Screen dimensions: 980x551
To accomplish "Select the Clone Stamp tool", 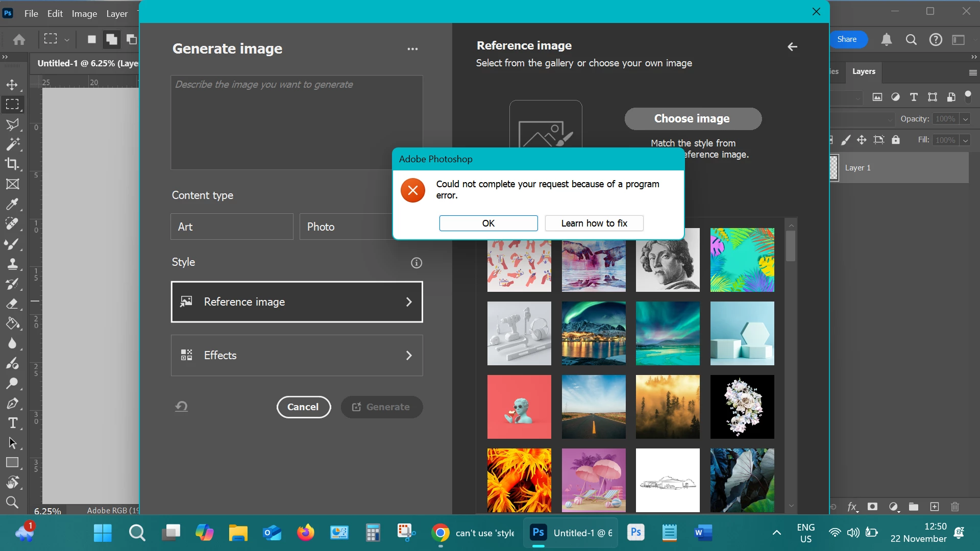I will pyautogui.click(x=12, y=264).
